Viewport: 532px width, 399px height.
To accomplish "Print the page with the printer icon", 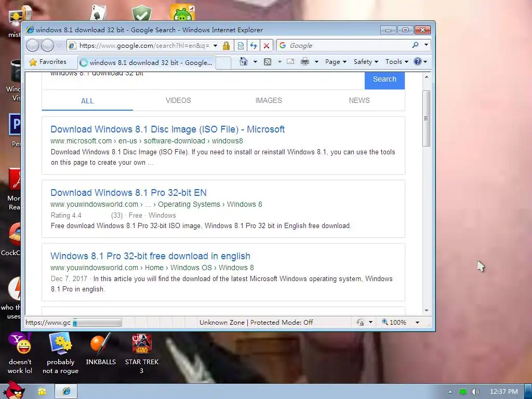I will pyautogui.click(x=305, y=61).
